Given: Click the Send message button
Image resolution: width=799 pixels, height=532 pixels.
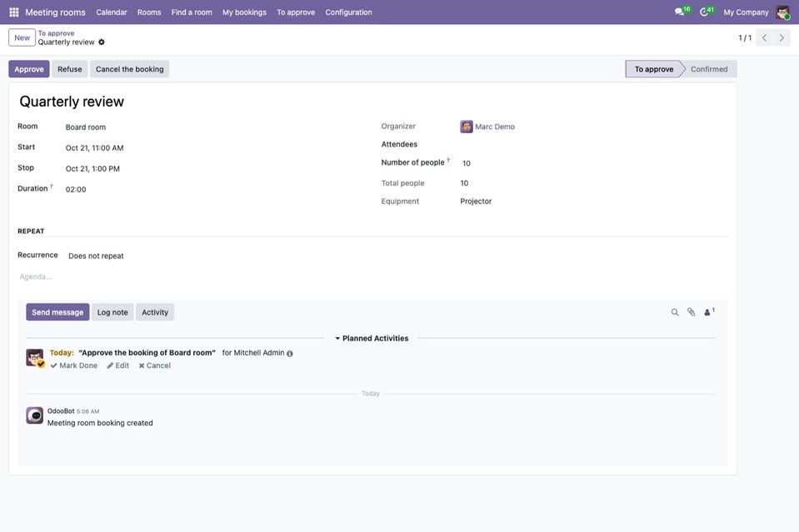Looking at the screenshot, I should tap(57, 312).
